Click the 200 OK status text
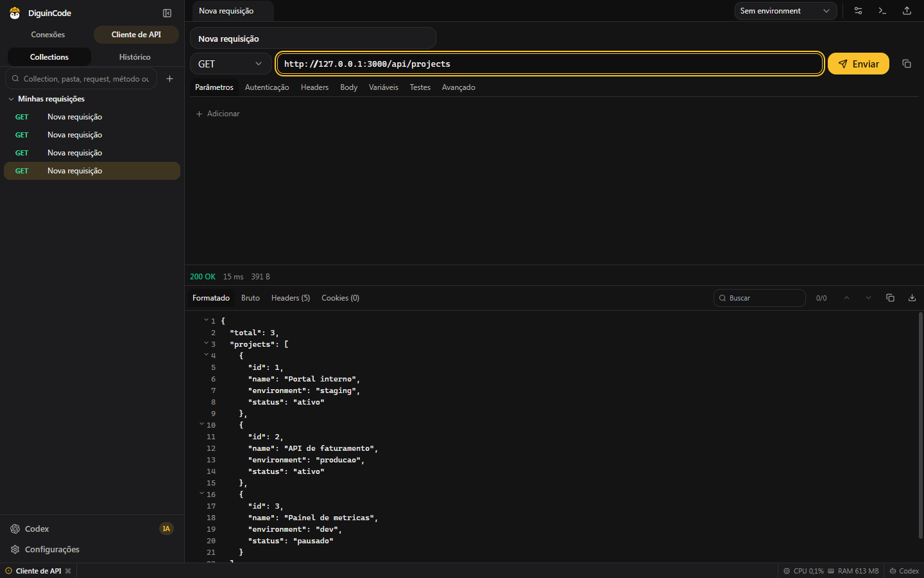Viewport: 924px width, 578px height. click(x=203, y=277)
